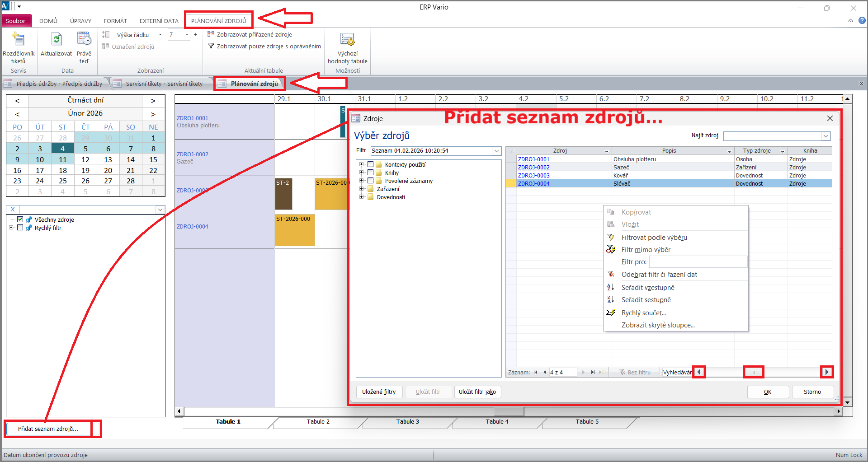Toggle the Všechny zdroje checkbox
The width and height of the screenshot is (868, 462).
click(20, 219)
